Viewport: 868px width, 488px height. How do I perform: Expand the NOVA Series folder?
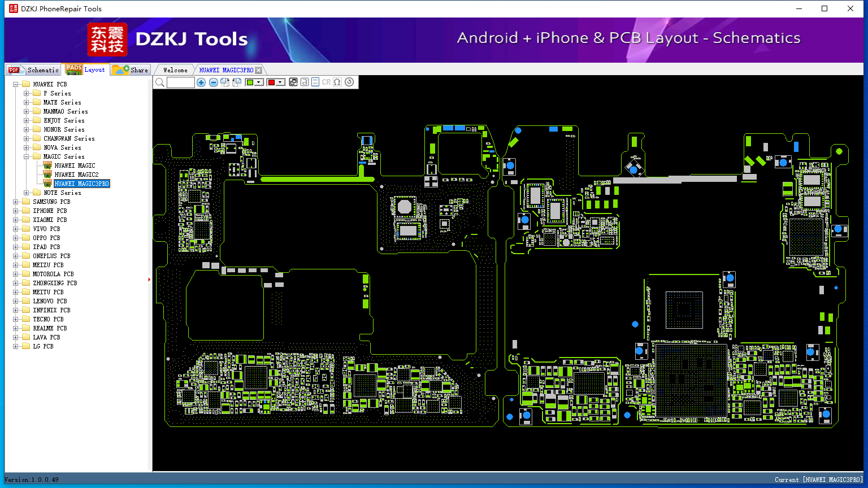[x=27, y=147]
